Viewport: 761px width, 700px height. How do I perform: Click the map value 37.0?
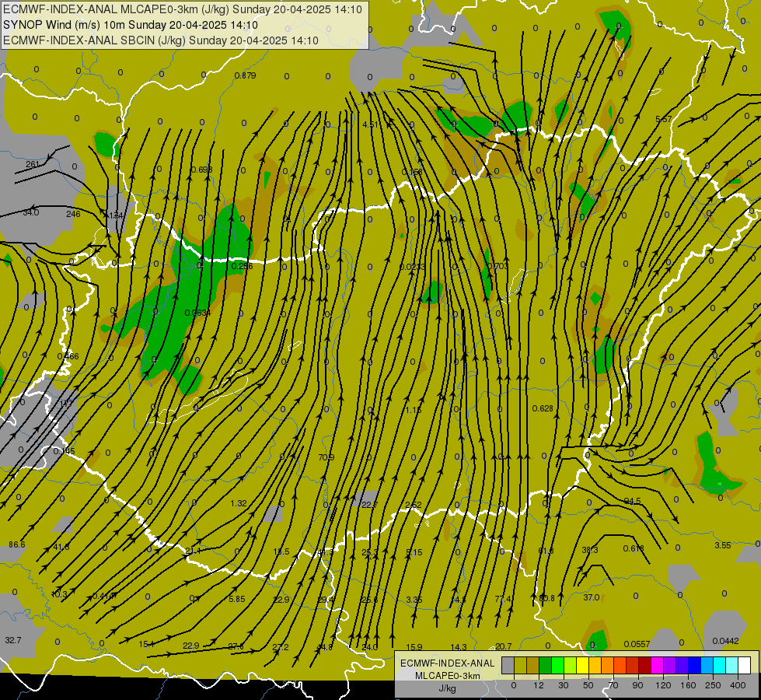tap(591, 597)
